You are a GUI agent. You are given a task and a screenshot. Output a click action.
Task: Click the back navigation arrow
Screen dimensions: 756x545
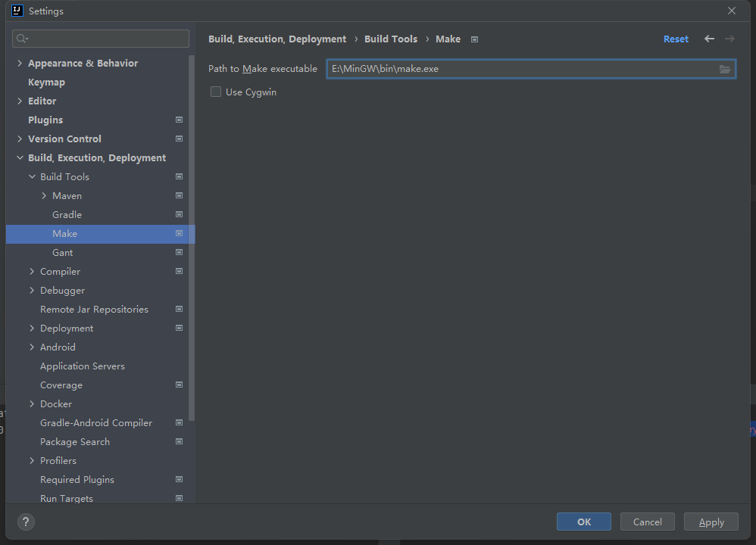(x=709, y=39)
